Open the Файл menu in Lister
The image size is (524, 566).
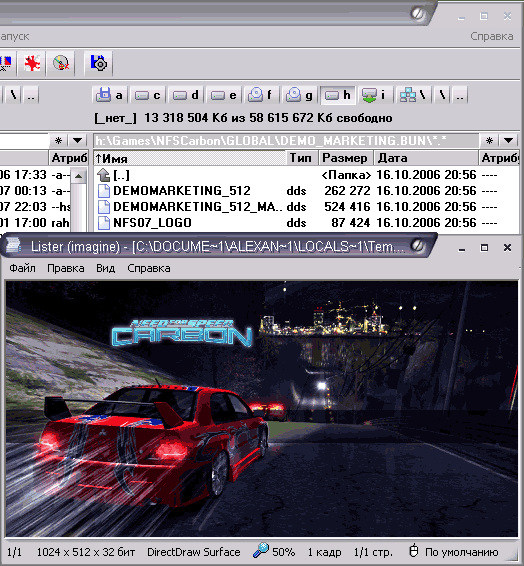[22, 268]
